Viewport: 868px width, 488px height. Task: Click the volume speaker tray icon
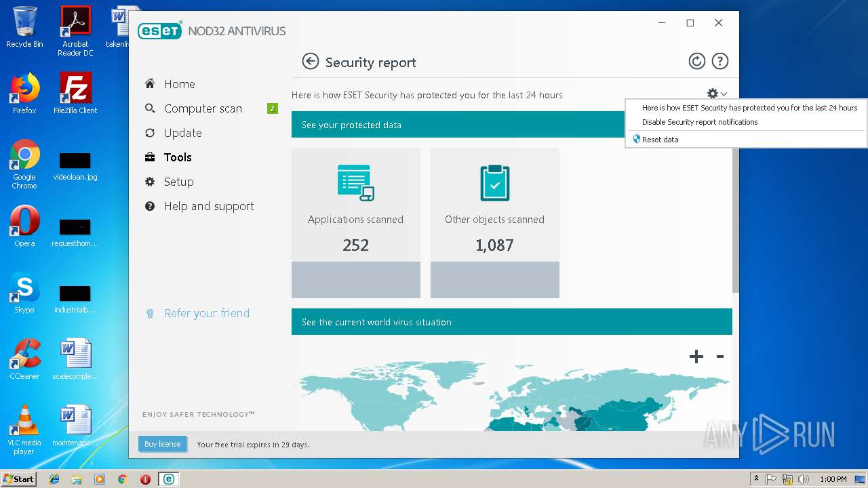coord(804,479)
